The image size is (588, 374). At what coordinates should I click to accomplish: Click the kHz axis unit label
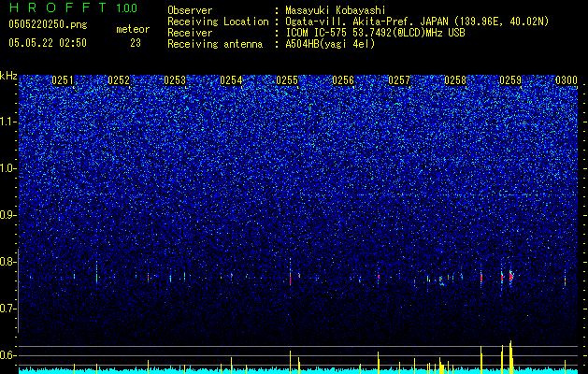coord(8,76)
